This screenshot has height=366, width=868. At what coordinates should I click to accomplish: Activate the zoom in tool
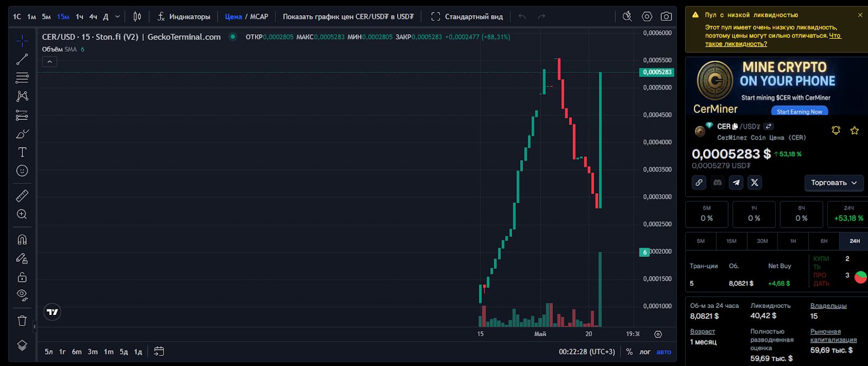pos(22,214)
